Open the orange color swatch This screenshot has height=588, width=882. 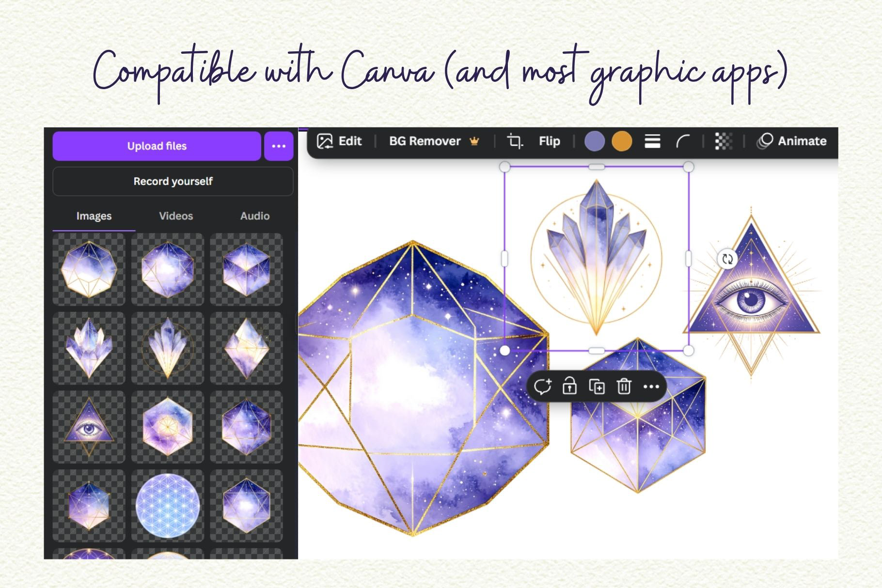tap(622, 141)
